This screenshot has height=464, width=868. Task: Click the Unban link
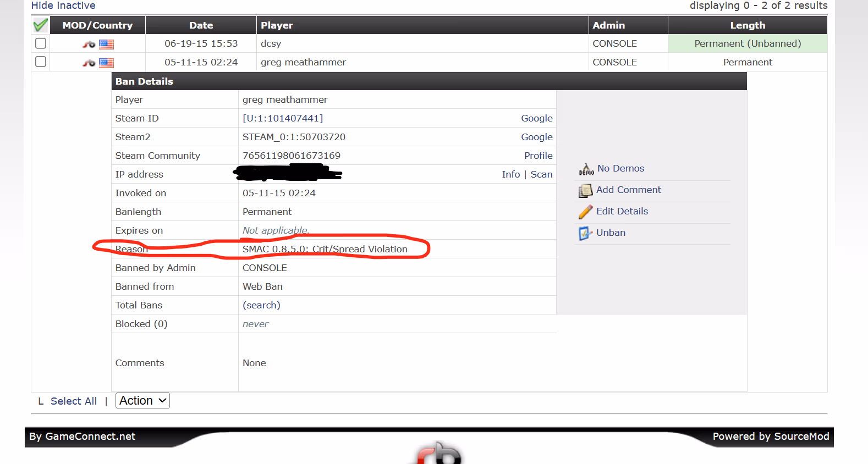[611, 233]
